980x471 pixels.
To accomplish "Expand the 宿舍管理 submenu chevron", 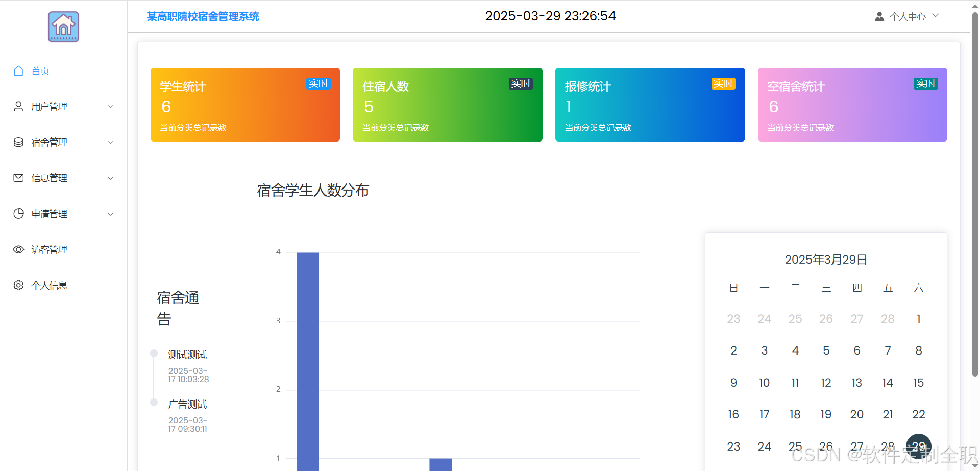I will tap(110, 142).
